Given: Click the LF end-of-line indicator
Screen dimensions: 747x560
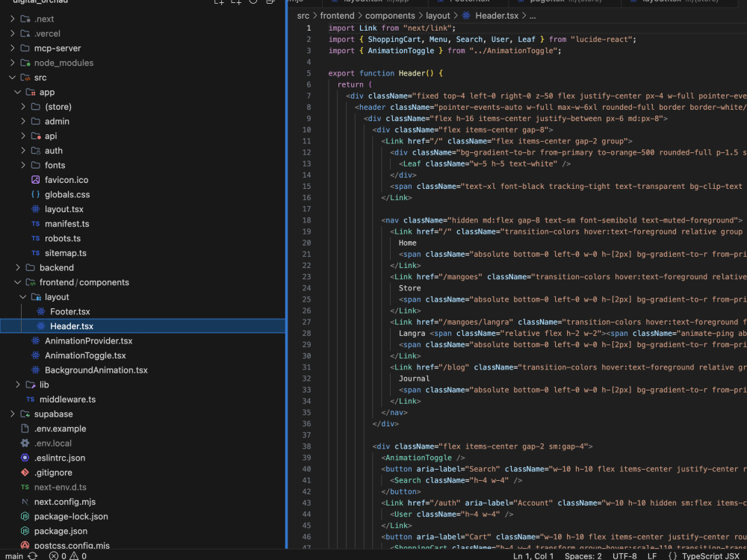Looking at the screenshot, I should (x=651, y=556).
